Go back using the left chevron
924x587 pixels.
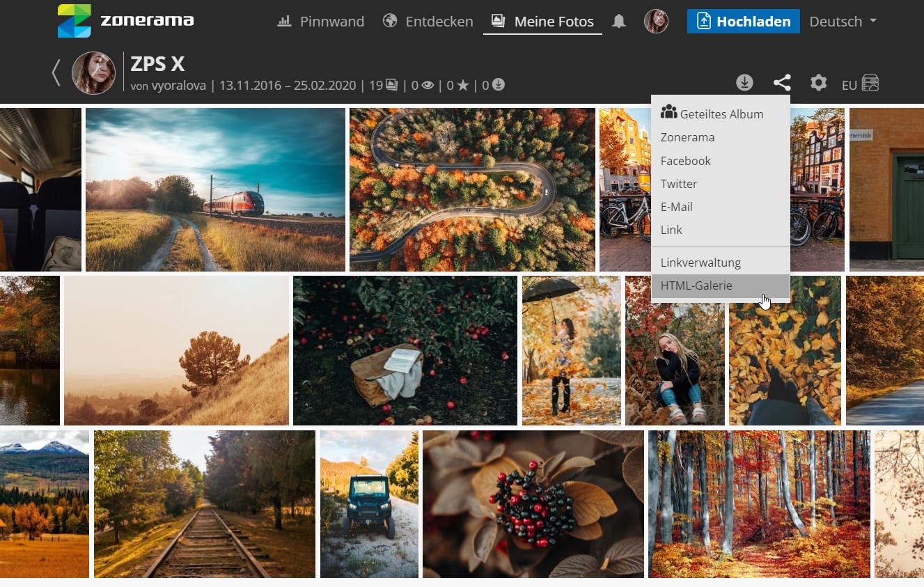56,73
